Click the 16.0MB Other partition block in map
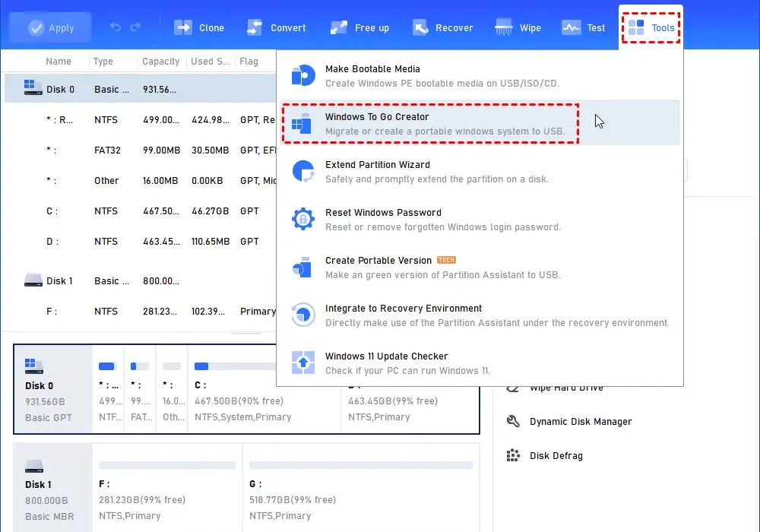Screen dimensions: 760x532 click(x=172, y=390)
